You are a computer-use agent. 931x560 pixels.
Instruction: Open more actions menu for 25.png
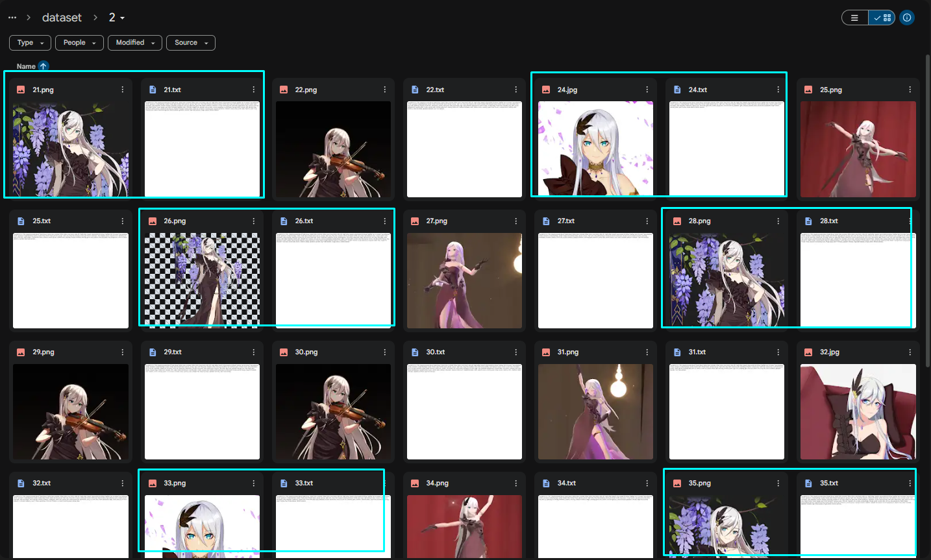(x=910, y=90)
